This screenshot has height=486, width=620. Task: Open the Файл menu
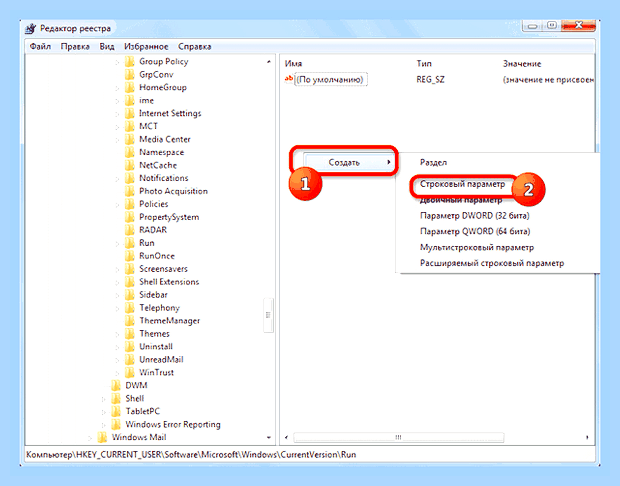[x=40, y=47]
